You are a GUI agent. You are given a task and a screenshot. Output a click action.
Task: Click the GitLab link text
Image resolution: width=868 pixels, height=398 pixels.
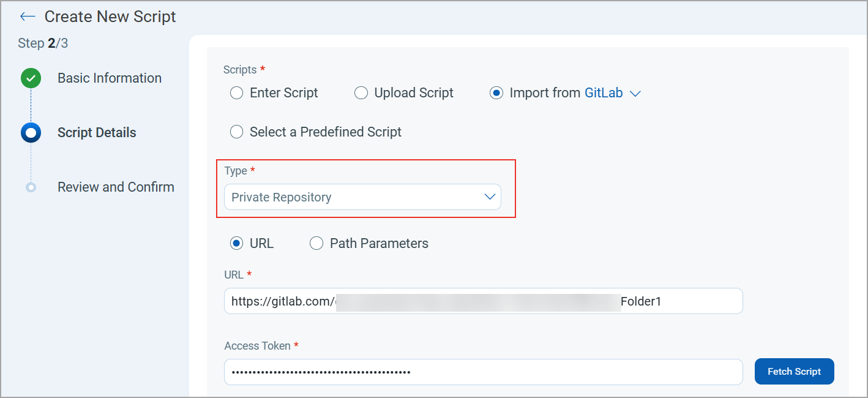pos(604,93)
